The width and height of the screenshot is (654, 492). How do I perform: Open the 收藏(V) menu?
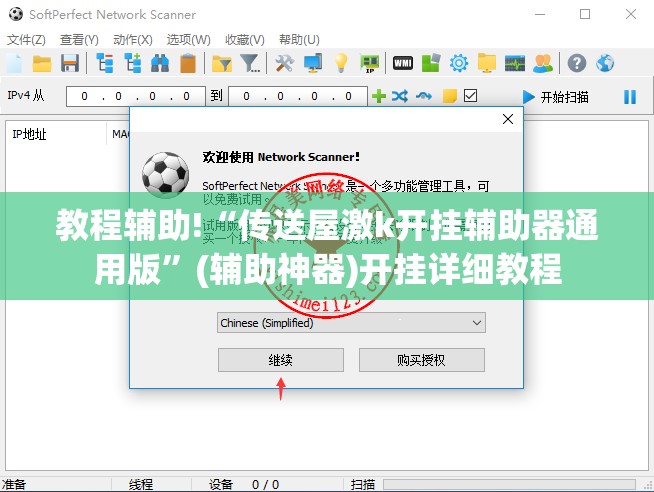point(244,40)
